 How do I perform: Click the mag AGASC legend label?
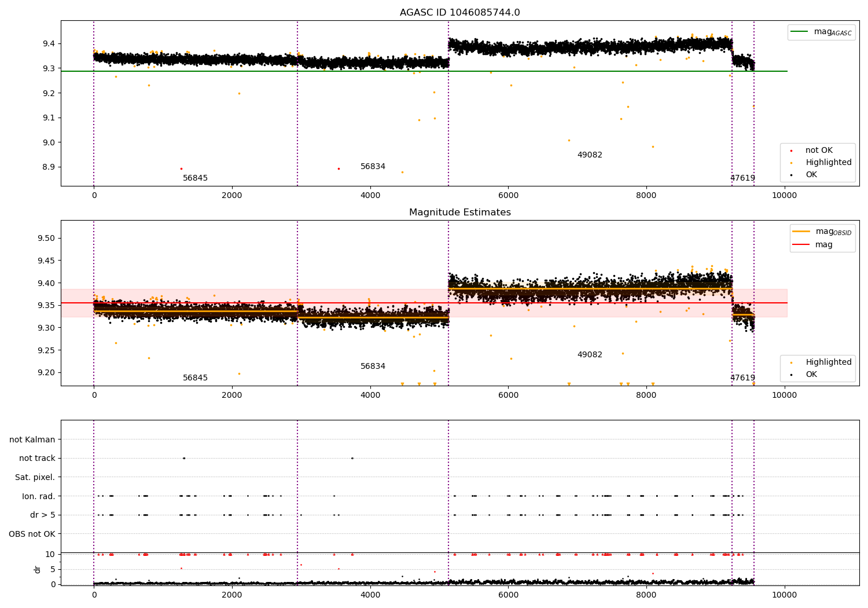click(x=833, y=32)
